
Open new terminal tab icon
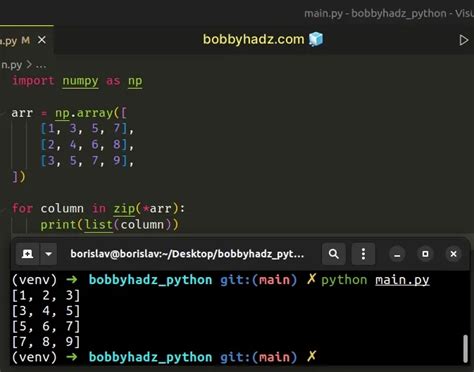27,254
